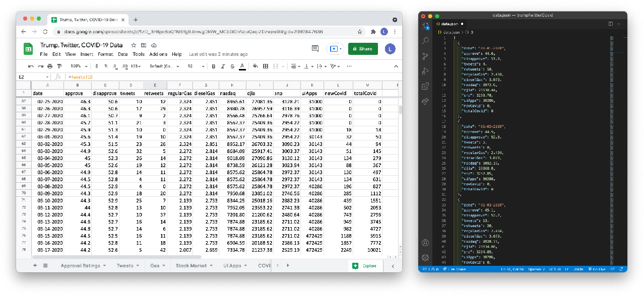Open the Data menu in Sheets

123,54
